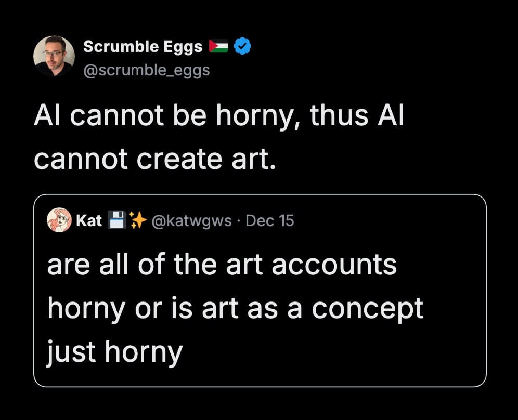Open the @katwgws handle link
The image size is (518, 420).
(x=191, y=220)
